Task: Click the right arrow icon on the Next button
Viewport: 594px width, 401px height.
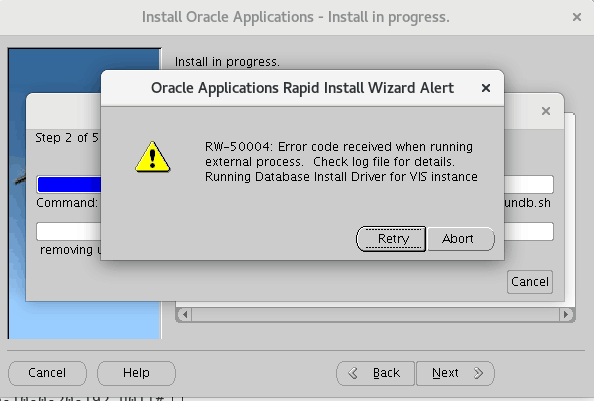Action: tap(478, 373)
